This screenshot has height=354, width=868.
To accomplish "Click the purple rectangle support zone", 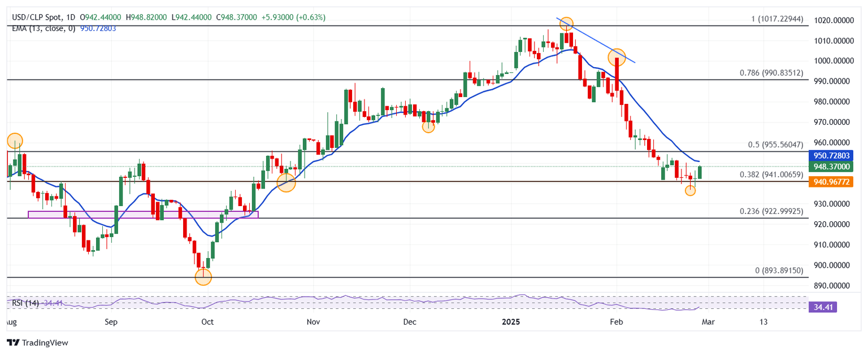I will (x=142, y=215).
